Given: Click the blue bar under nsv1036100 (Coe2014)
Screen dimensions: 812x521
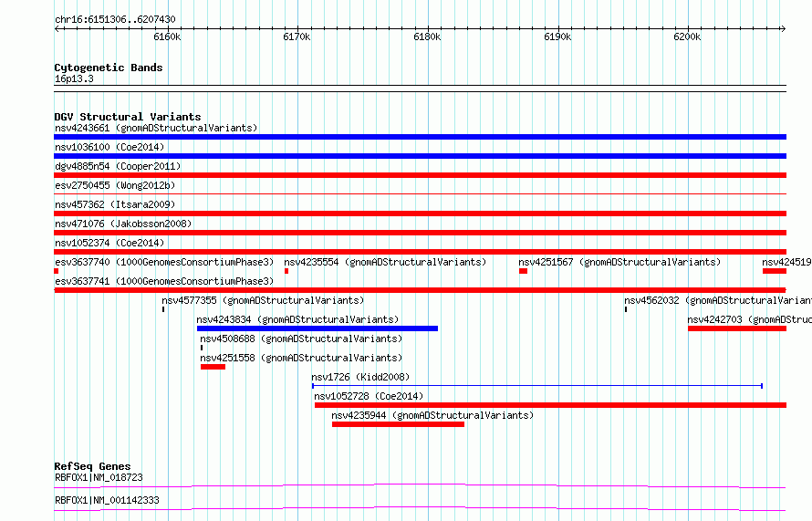Looking at the screenshot, I should [x=420, y=156].
